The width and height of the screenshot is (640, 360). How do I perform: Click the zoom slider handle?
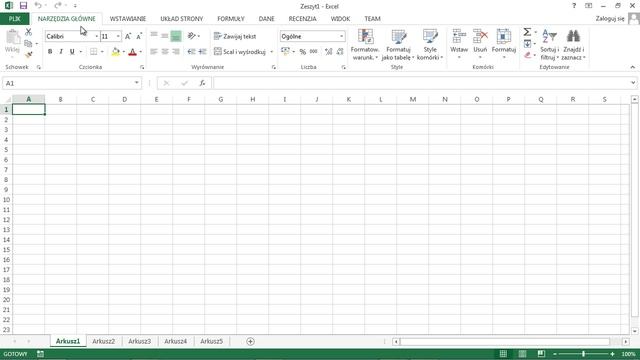click(x=583, y=354)
